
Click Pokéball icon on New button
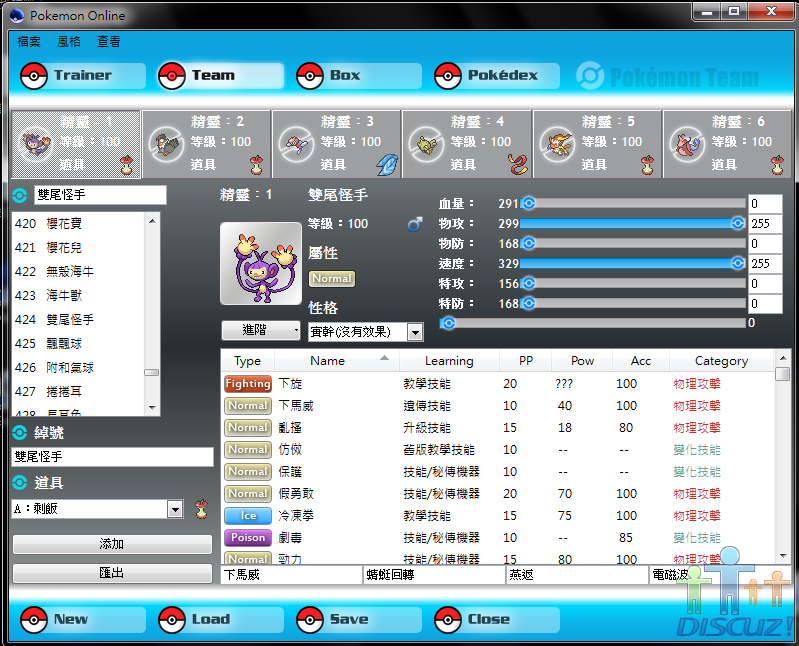34,620
